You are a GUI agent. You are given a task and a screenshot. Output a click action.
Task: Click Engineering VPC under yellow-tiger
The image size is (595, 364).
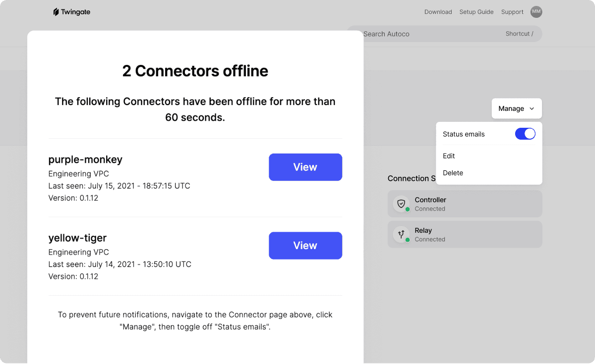[78, 252]
